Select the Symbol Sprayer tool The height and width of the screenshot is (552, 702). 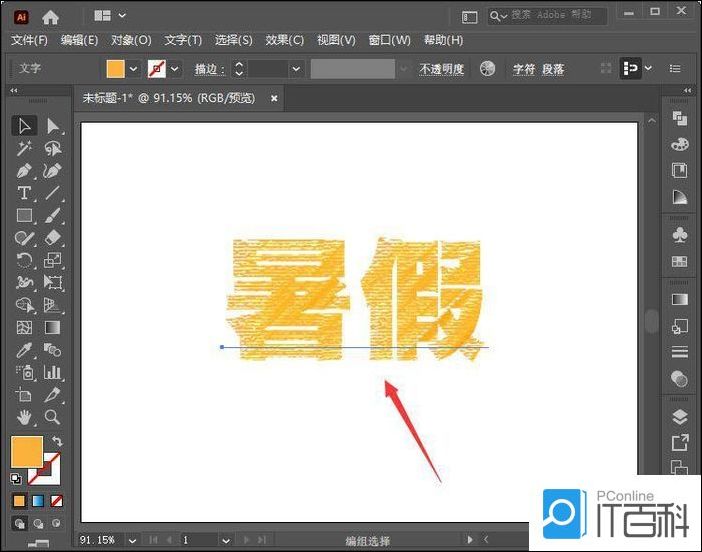24,372
